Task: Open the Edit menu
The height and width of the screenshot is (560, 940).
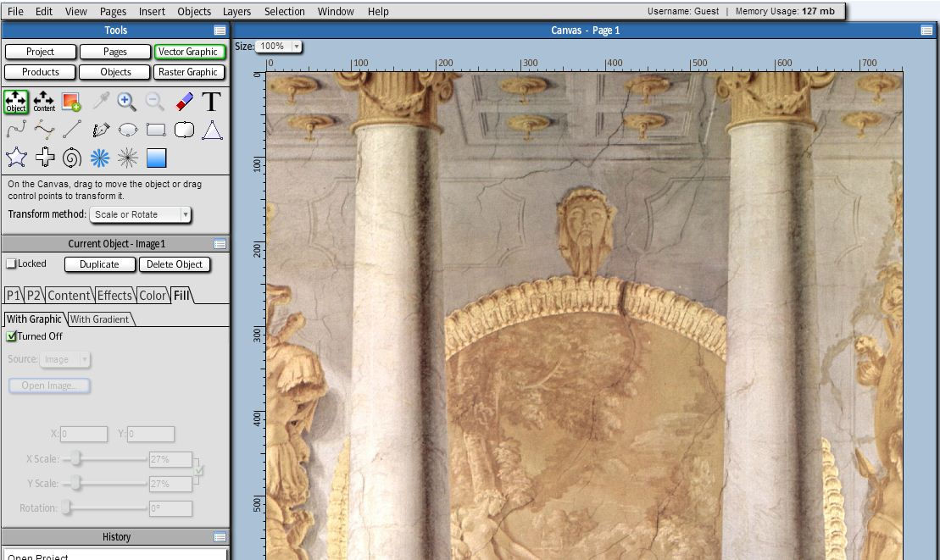Action: tap(44, 11)
